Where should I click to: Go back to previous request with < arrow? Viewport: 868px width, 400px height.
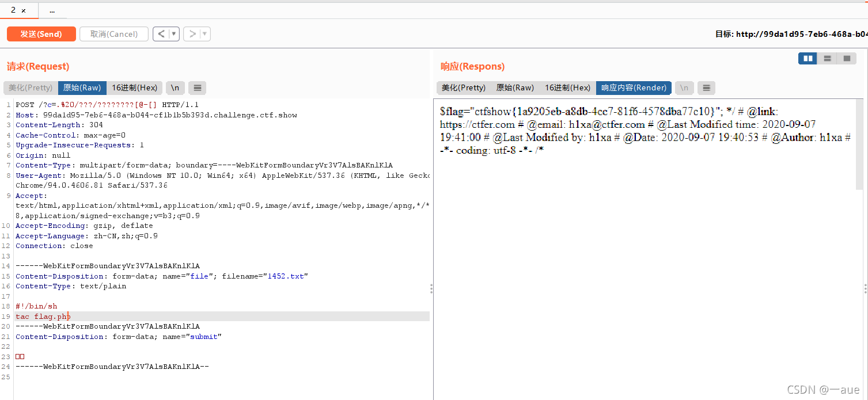[161, 34]
